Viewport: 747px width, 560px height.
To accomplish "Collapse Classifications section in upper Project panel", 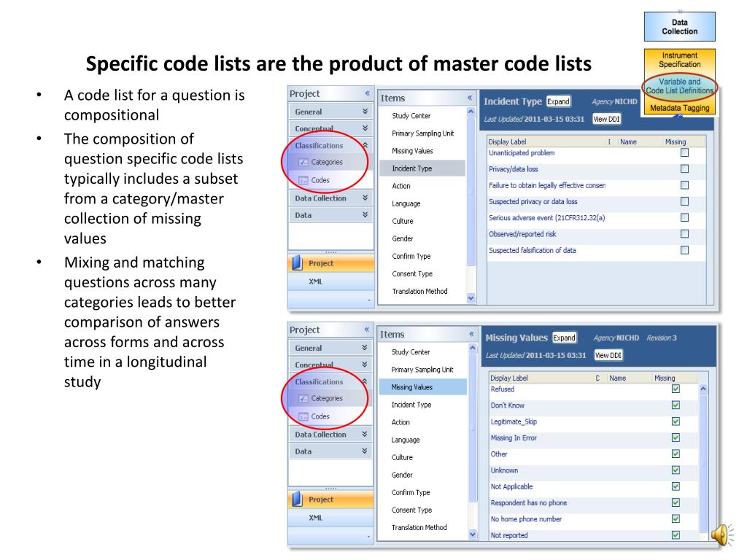I will pyautogui.click(x=365, y=145).
